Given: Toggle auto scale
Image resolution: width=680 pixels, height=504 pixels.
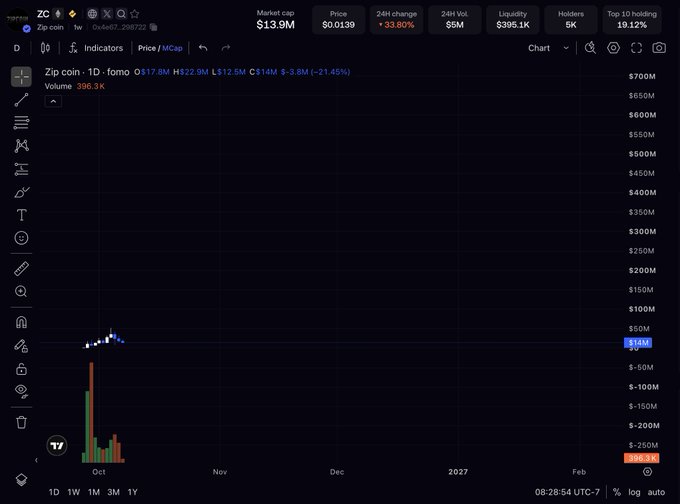Looking at the screenshot, I should pyautogui.click(x=656, y=492).
